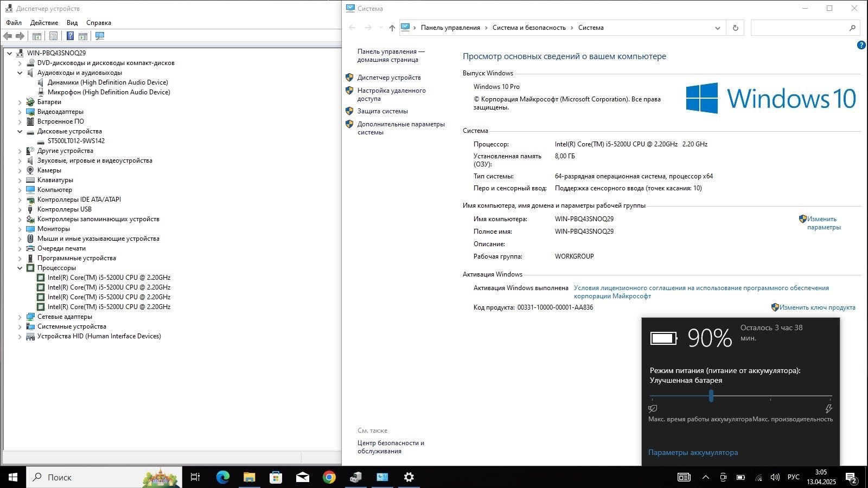Refresh the System window address bar
The width and height of the screenshot is (868, 488).
[736, 28]
